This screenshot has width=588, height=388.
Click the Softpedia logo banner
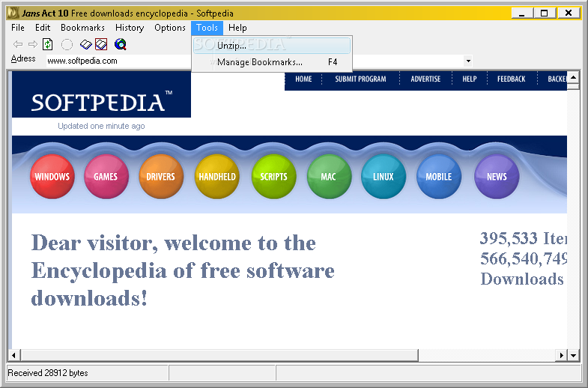101,94
